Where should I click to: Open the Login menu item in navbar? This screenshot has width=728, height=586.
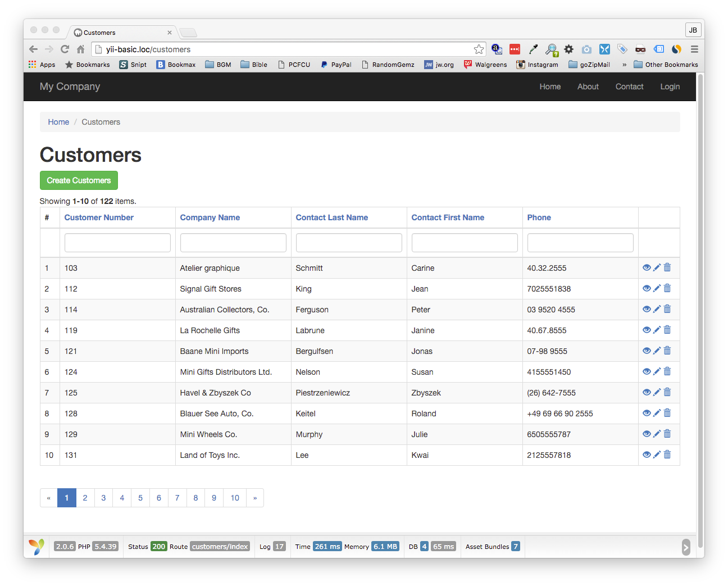click(670, 87)
